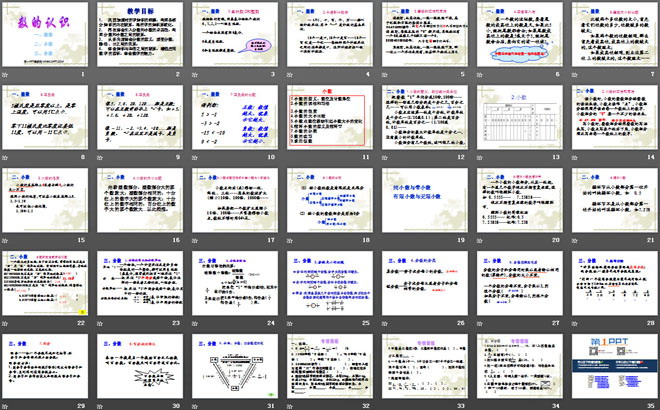Image resolution: width=660 pixels, height=410 pixels.
Task: Select the slide 26 thumbnail
Action: (425, 283)
